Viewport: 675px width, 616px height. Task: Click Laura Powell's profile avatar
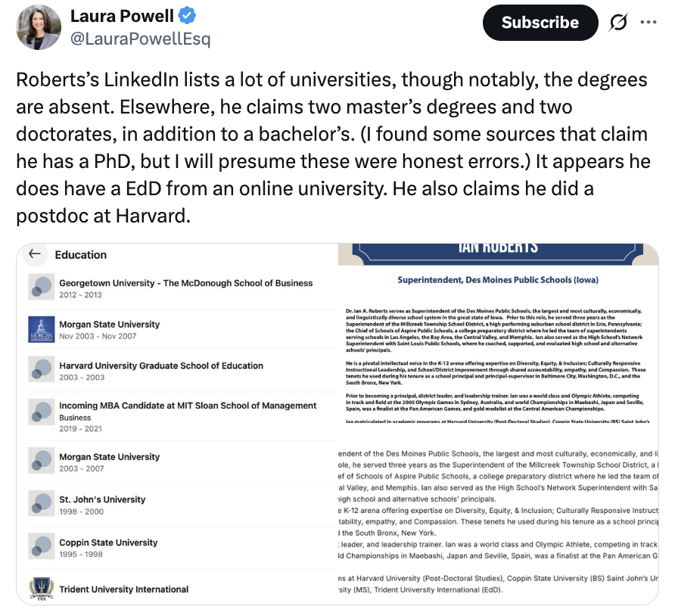(x=39, y=27)
